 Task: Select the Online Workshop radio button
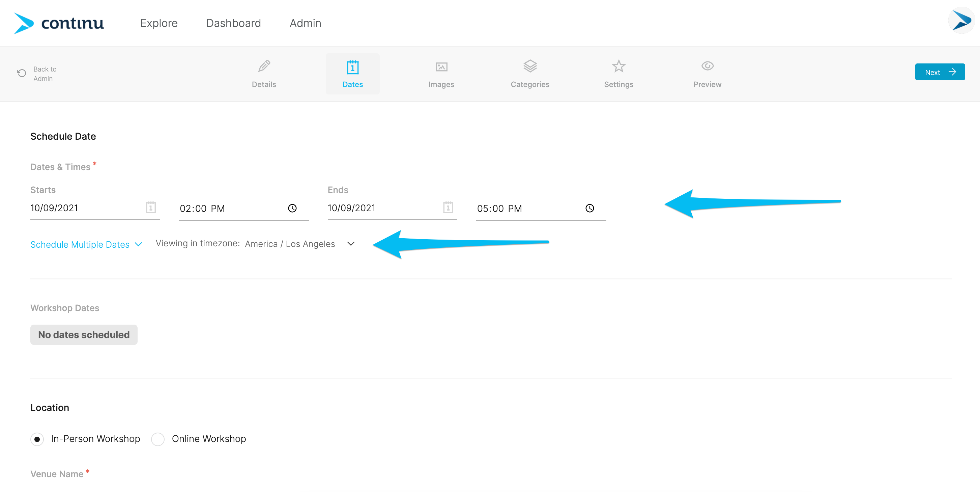pos(157,439)
